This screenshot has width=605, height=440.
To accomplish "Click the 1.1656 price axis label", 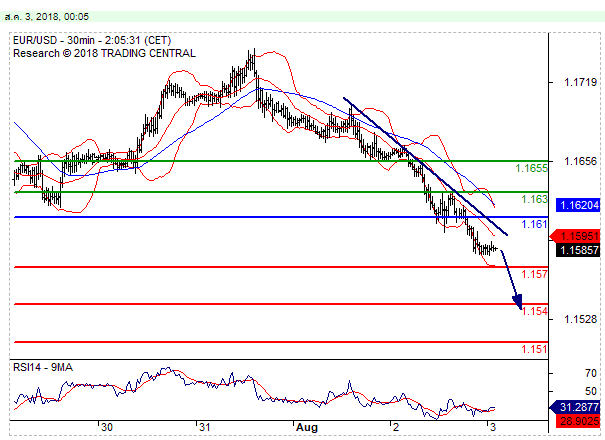I will (580, 161).
